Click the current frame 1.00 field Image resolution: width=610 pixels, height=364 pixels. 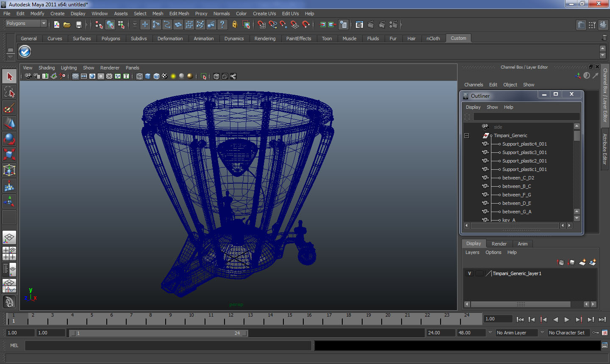498,319
